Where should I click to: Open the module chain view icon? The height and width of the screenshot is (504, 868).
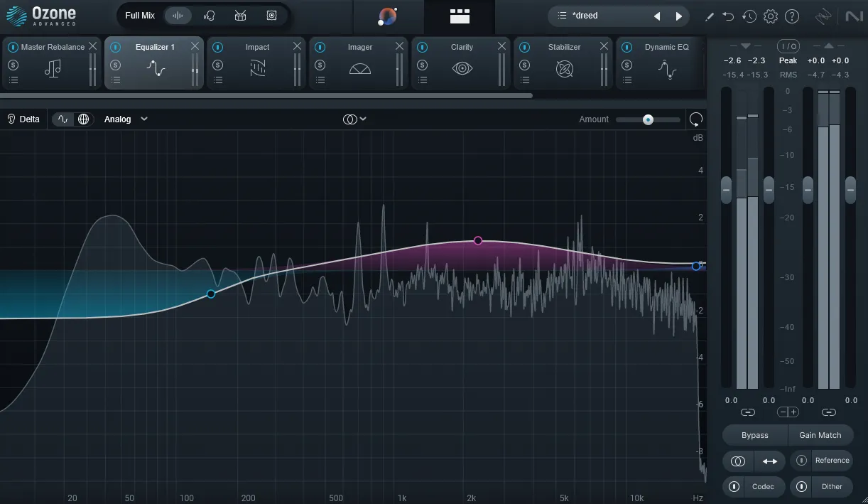click(460, 16)
